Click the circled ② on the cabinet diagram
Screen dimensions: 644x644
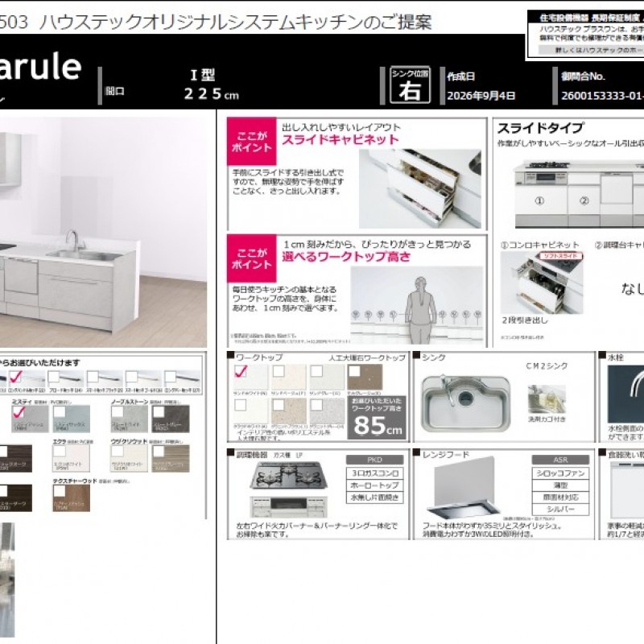tap(584, 200)
